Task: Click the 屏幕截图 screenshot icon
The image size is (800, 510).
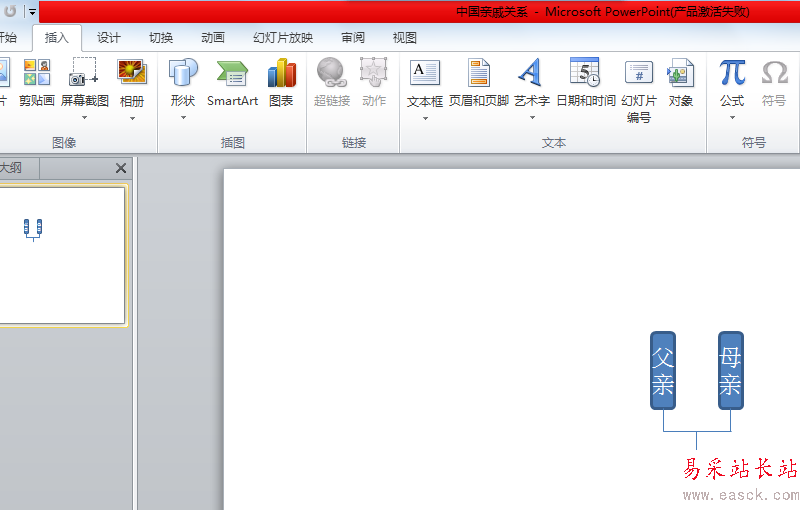Action: (84, 72)
